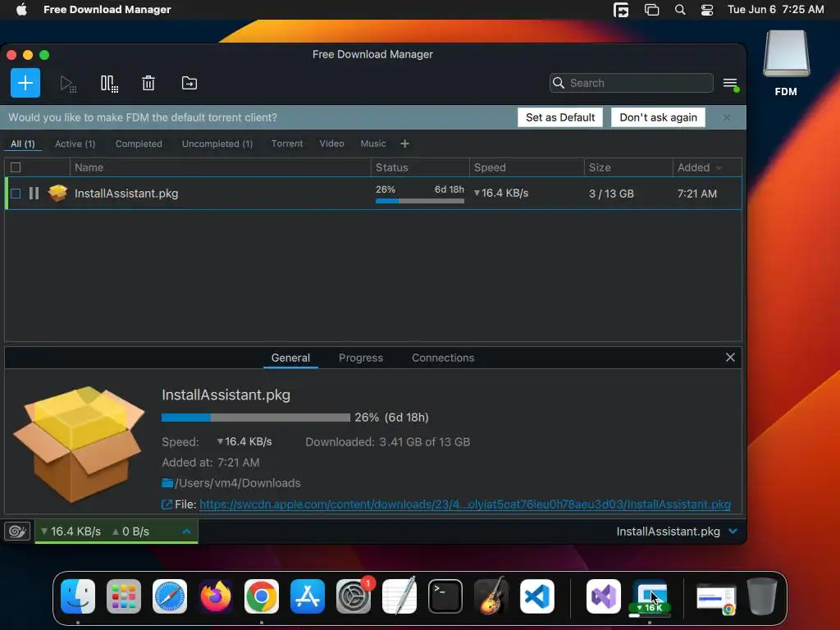Click the 26% progress bar in list row

pos(420,201)
